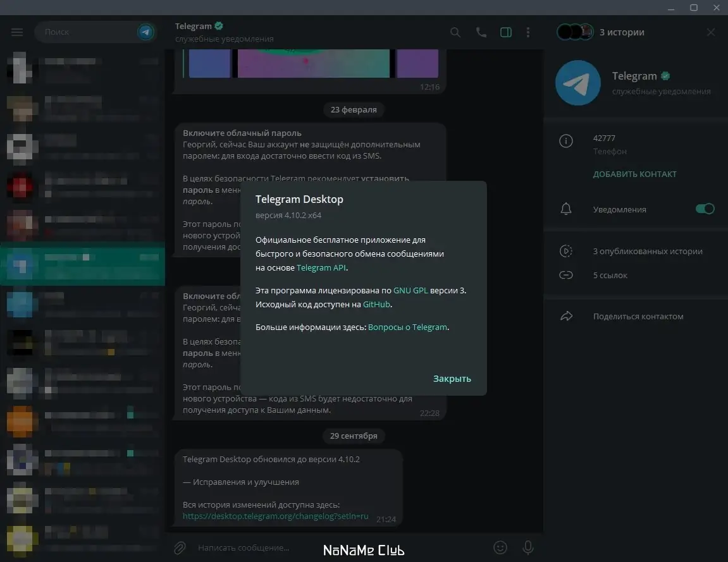Open the GNU GPL link
Image resolution: width=728 pixels, height=562 pixels.
(x=410, y=291)
